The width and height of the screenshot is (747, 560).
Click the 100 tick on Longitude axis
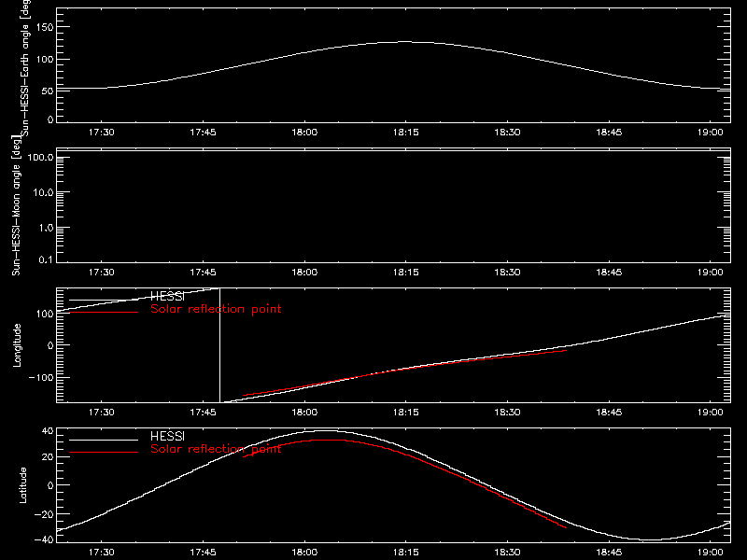coord(44,314)
